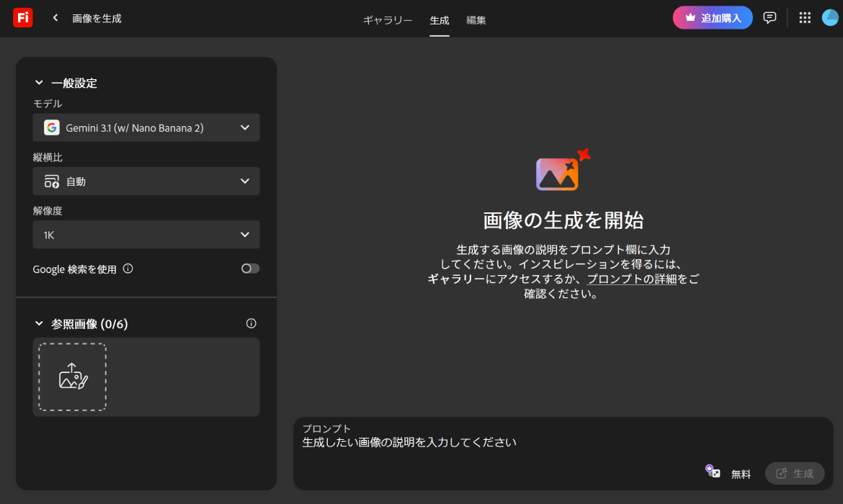Open the モデル dropdown showing Gemini 3.1

[x=146, y=127]
